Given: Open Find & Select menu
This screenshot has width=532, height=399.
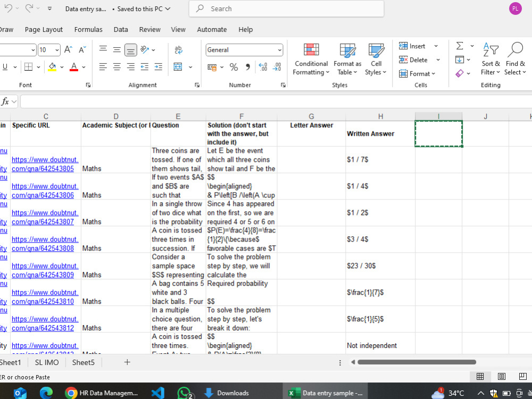Looking at the screenshot, I should click(x=515, y=59).
